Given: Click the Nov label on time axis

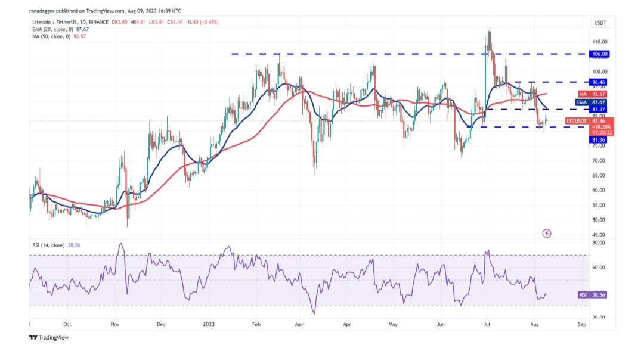Looking at the screenshot, I should [x=116, y=325].
